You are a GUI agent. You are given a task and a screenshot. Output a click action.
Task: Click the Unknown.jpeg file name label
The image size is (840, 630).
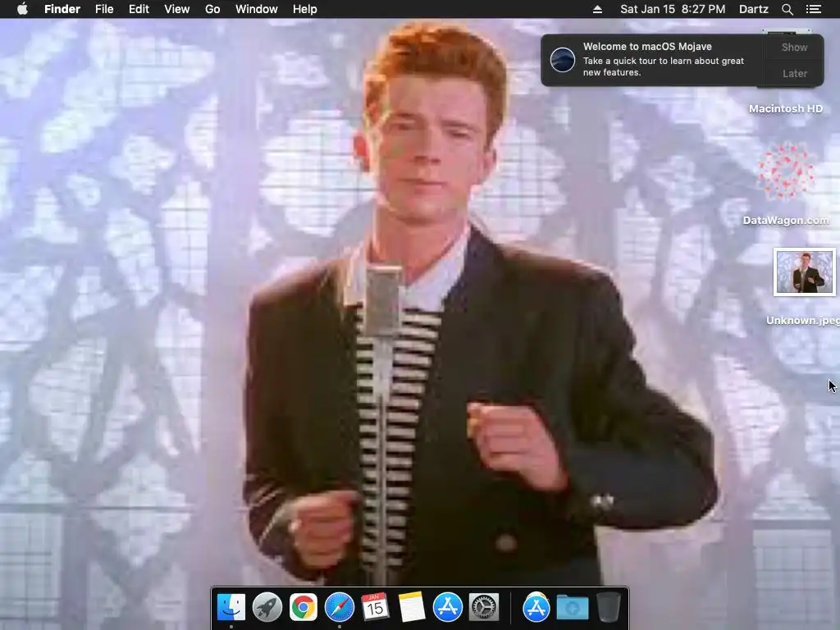(x=802, y=321)
